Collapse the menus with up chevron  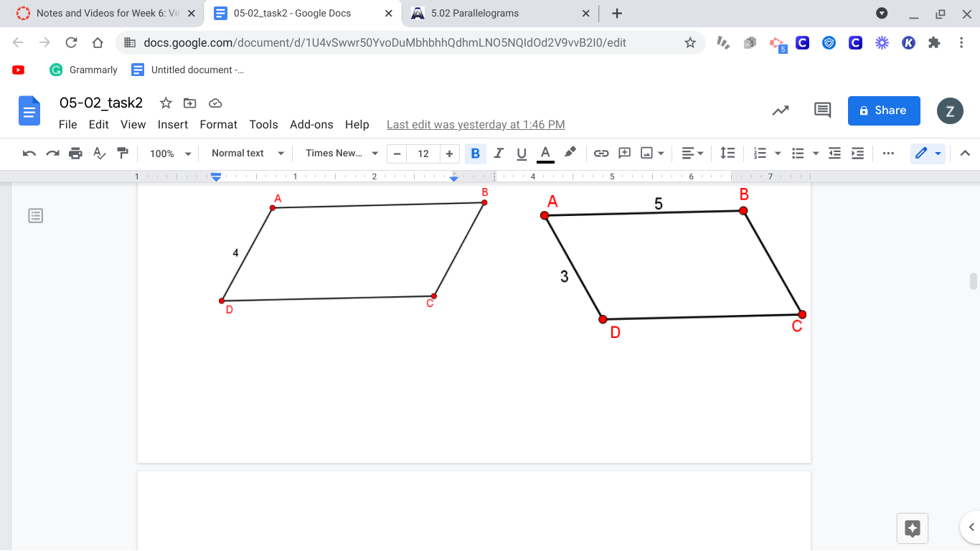tap(965, 153)
